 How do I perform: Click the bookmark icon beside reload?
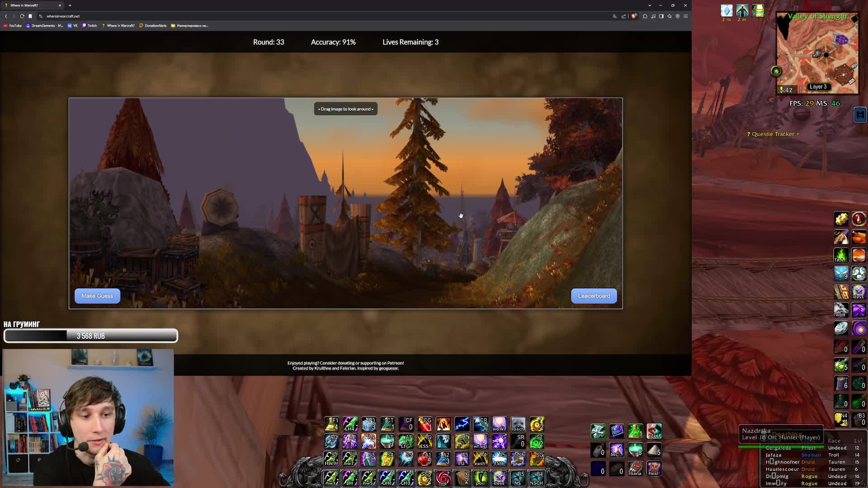click(x=30, y=16)
